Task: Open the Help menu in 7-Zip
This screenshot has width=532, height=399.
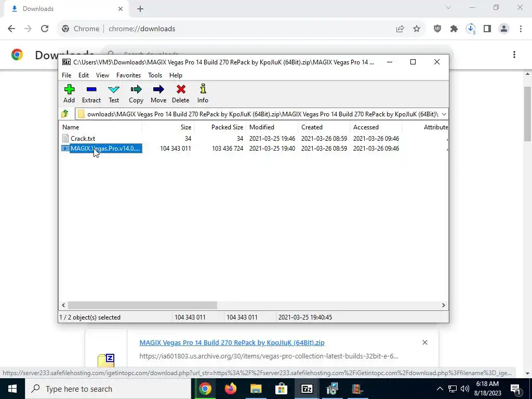Action: (x=176, y=75)
